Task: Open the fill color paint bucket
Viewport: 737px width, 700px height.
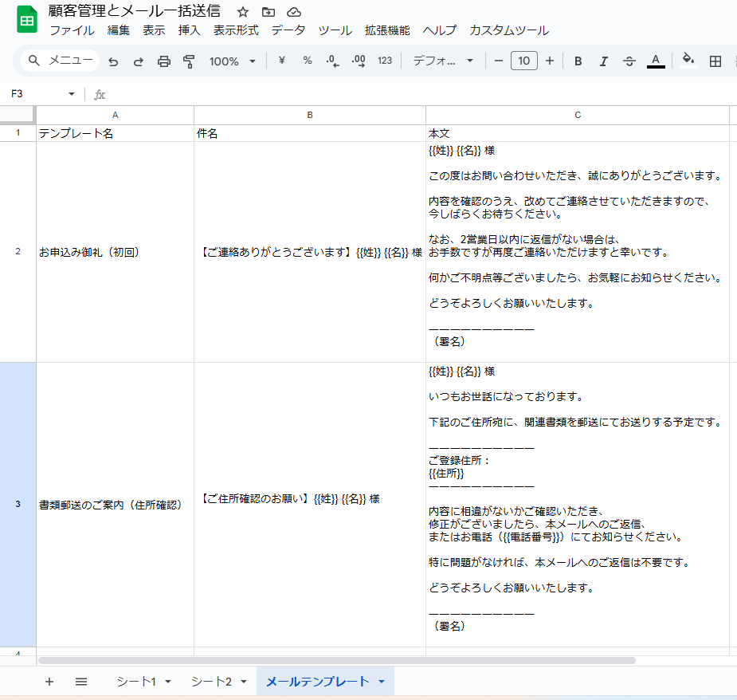Action: [688, 61]
